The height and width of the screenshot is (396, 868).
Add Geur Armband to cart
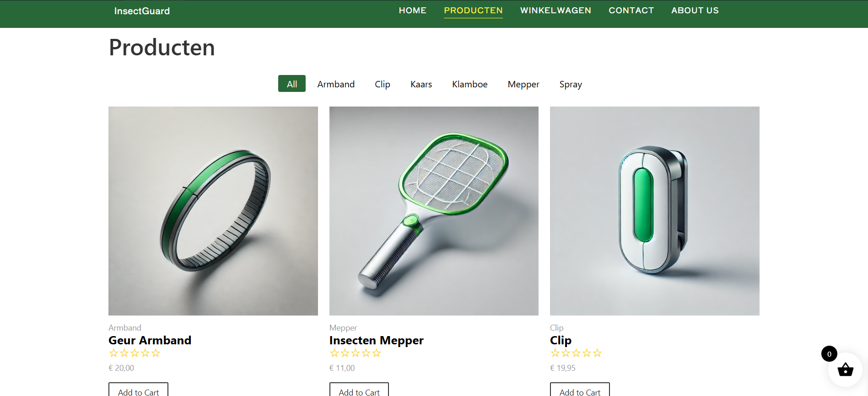138,390
